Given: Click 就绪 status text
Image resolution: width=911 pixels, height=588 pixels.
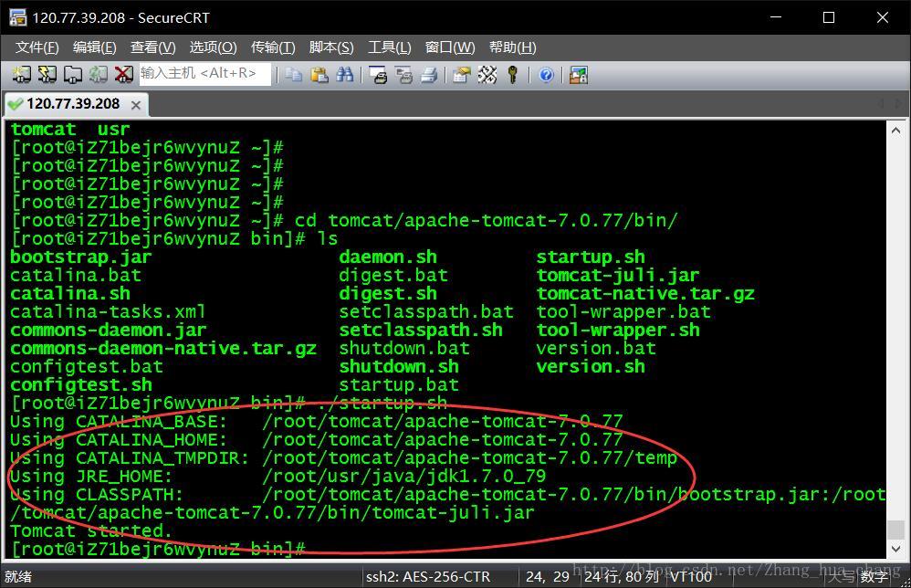Looking at the screenshot, I should (x=18, y=576).
